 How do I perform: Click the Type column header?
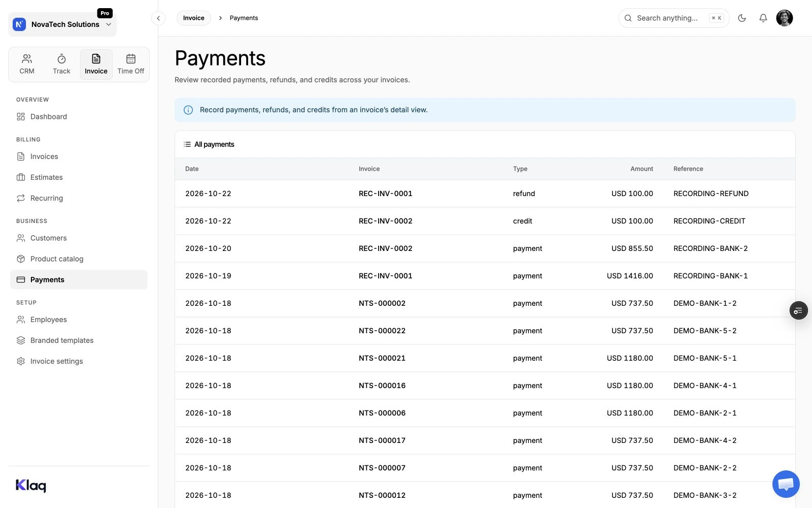[x=520, y=169]
